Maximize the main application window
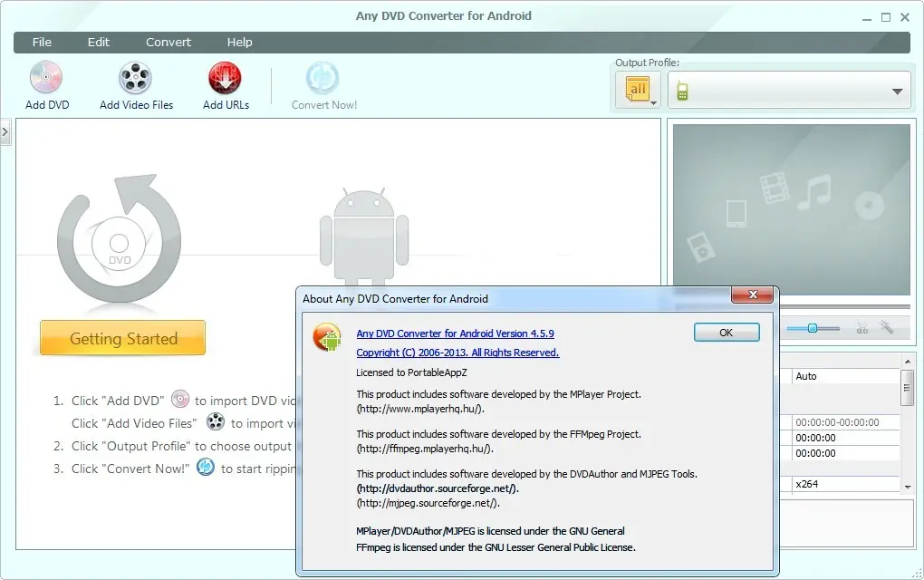Viewport: 924px width, 580px height. click(886, 18)
